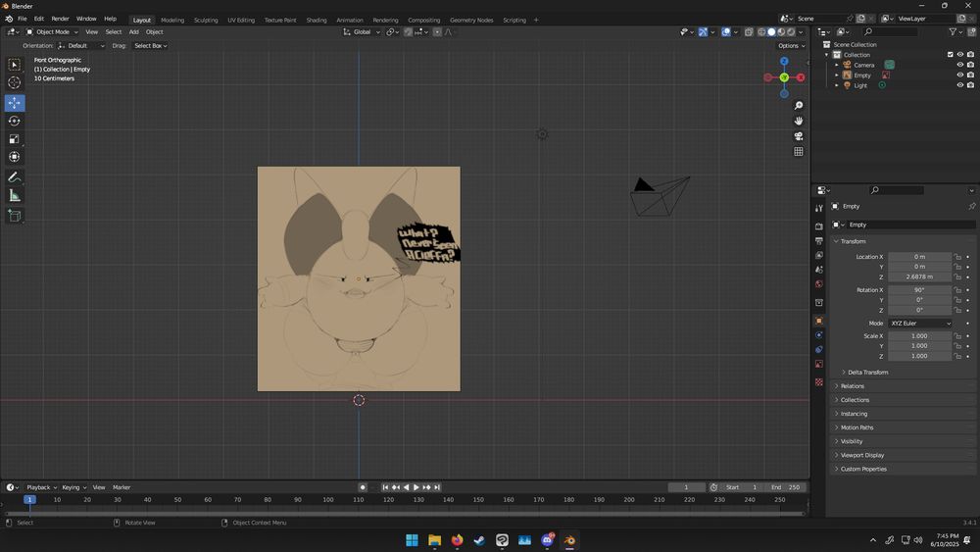Open the Physics properties tab
The image size is (980, 552).
pyautogui.click(x=818, y=335)
